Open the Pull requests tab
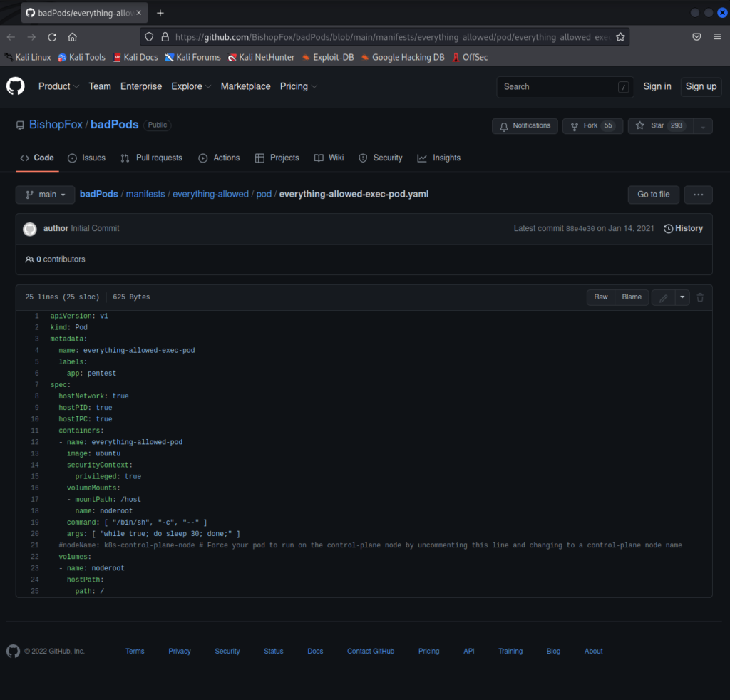Image resolution: width=730 pixels, height=700 pixels. pos(151,158)
